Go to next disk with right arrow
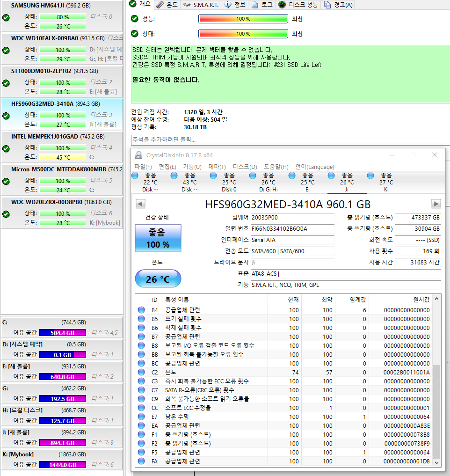450x476 pixels. pos(436,204)
